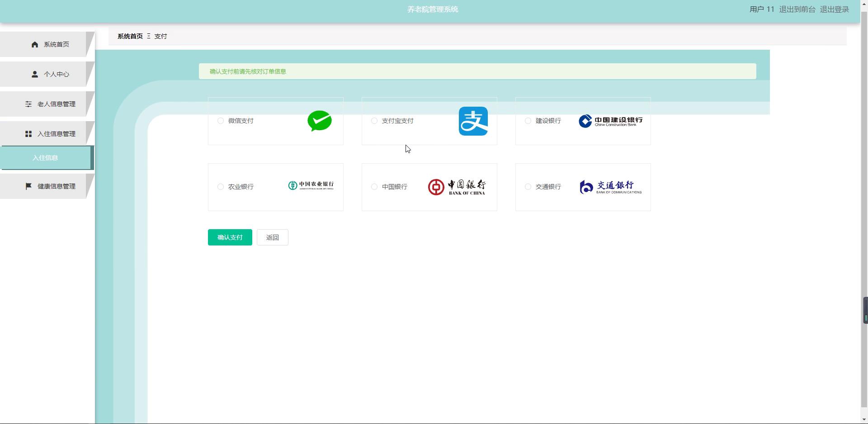Click the blue Alipay logo
The image size is (868, 424).
[x=473, y=121]
